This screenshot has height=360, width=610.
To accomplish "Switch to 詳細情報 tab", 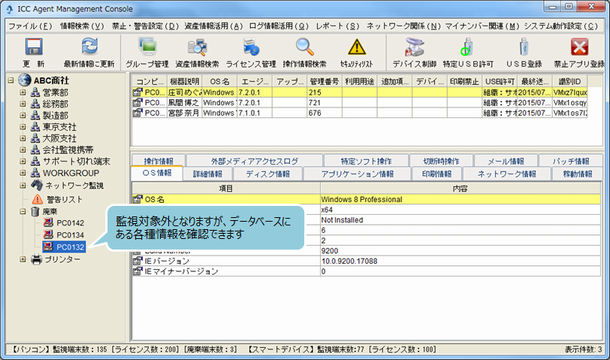I will click(x=208, y=174).
